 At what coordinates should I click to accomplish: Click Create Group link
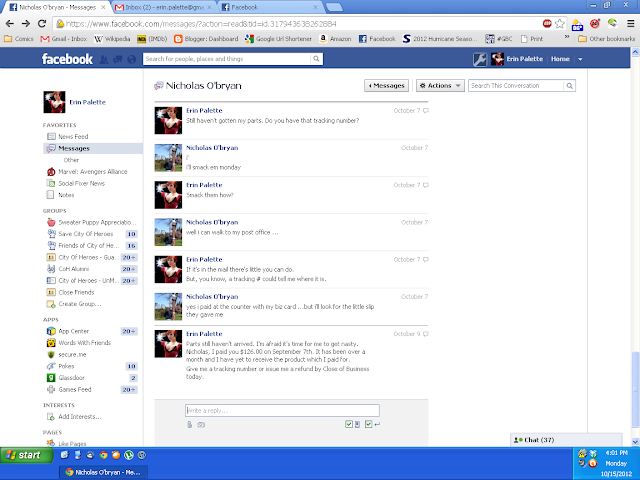(x=74, y=304)
